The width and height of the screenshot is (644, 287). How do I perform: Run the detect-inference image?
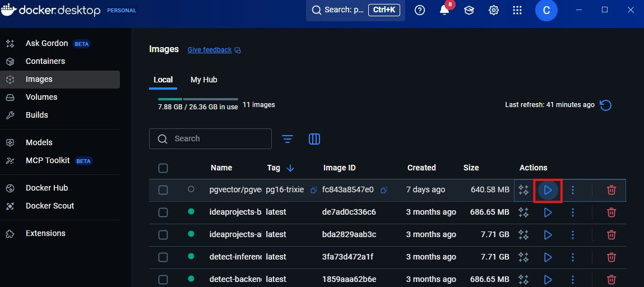click(x=548, y=257)
